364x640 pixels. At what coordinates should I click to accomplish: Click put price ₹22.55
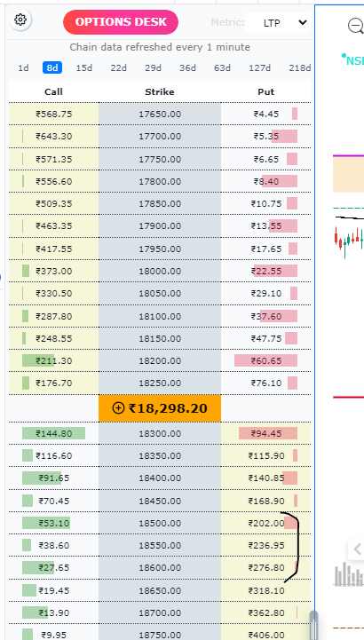266,271
